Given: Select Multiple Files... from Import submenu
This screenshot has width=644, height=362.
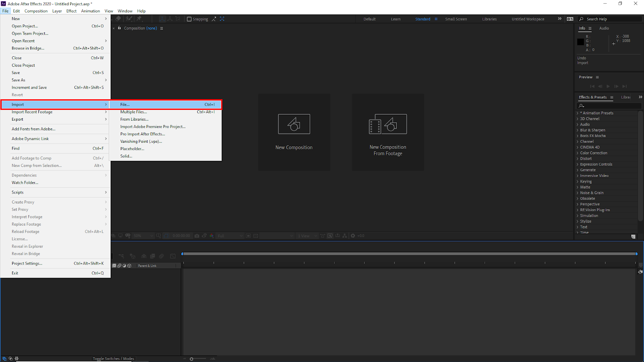Looking at the screenshot, I should point(134,112).
